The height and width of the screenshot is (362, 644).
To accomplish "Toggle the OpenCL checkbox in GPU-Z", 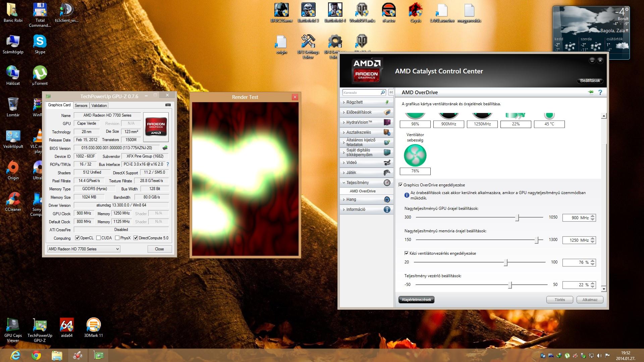I will (x=77, y=238).
